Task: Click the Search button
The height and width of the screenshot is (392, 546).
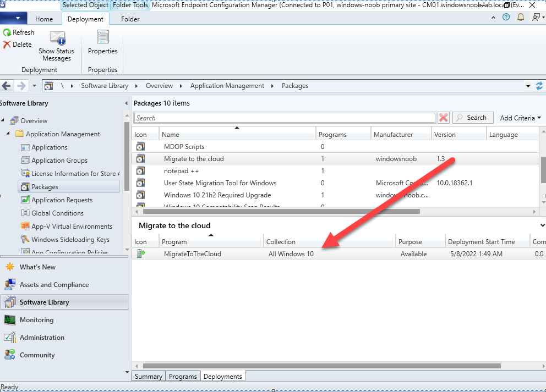Action: pyautogui.click(x=473, y=118)
